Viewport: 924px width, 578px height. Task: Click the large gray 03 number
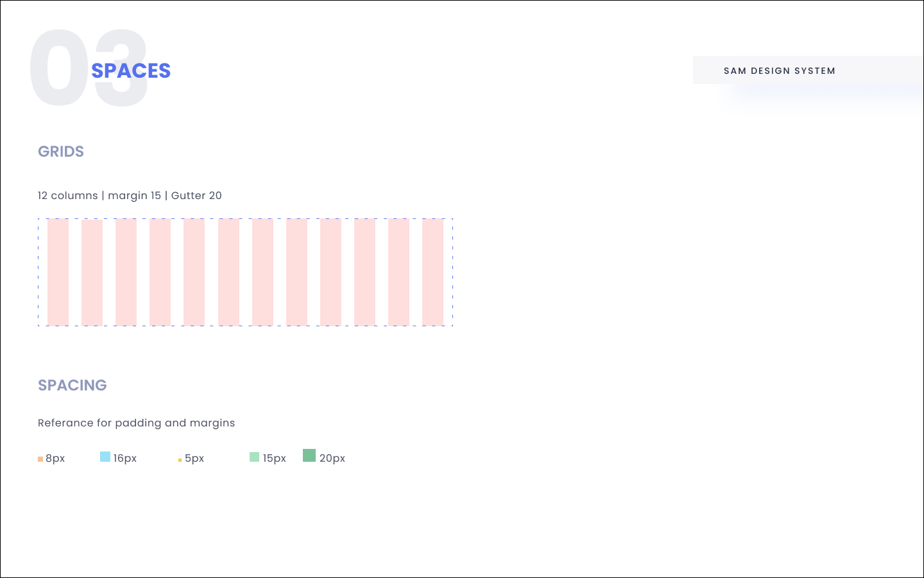pos(89,68)
